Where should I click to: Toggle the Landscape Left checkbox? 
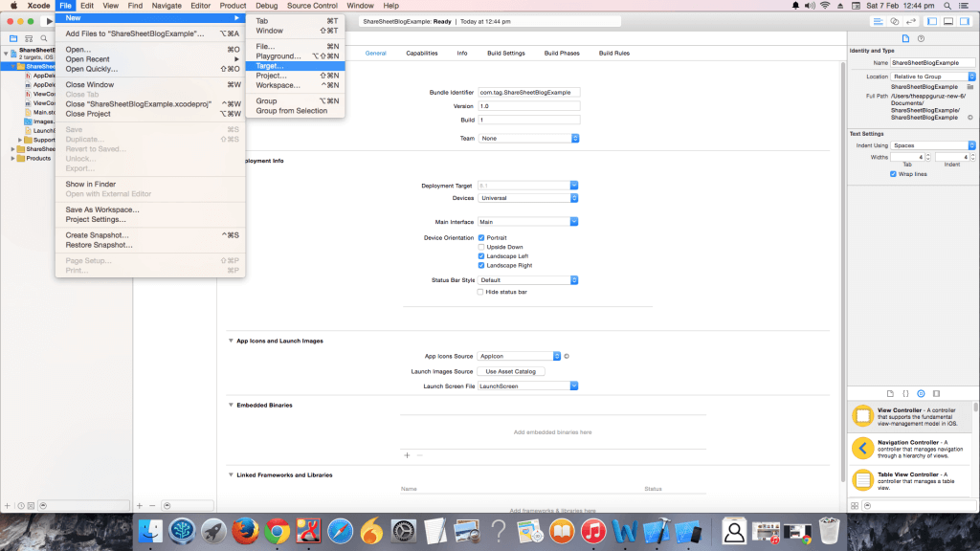click(481, 256)
